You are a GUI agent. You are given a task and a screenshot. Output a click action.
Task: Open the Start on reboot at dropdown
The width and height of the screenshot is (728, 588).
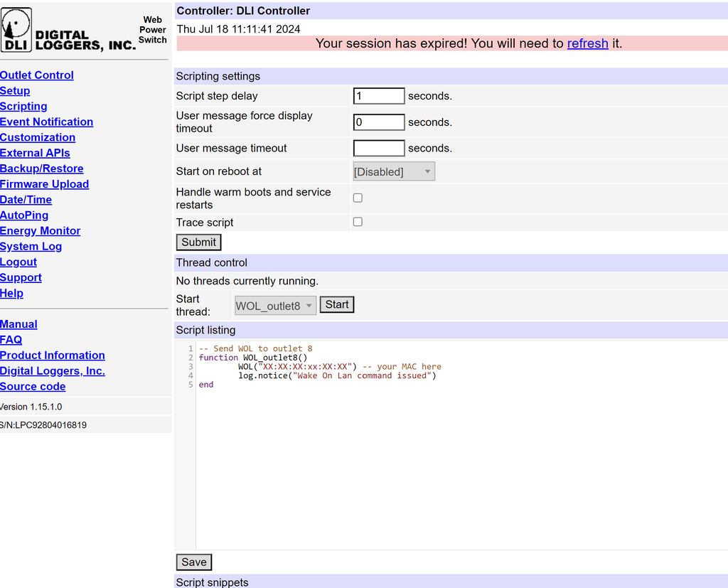tap(394, 171)
